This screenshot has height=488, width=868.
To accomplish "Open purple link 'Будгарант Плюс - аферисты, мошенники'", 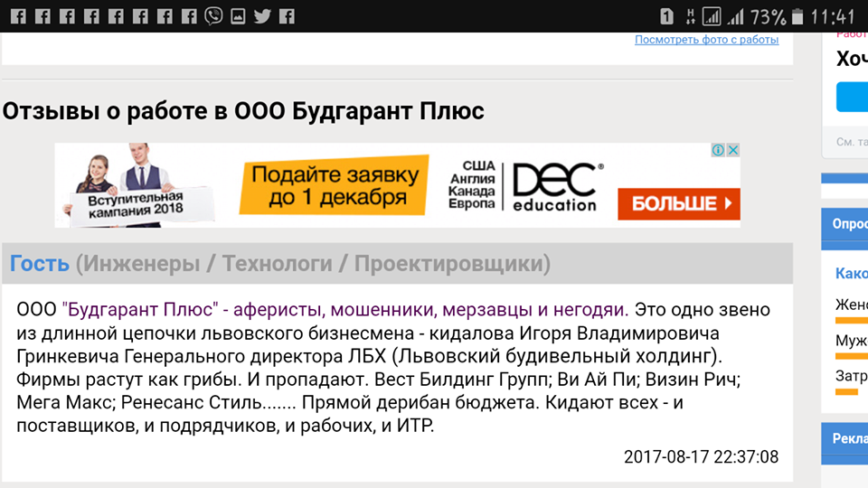I will tap(345, 309).
